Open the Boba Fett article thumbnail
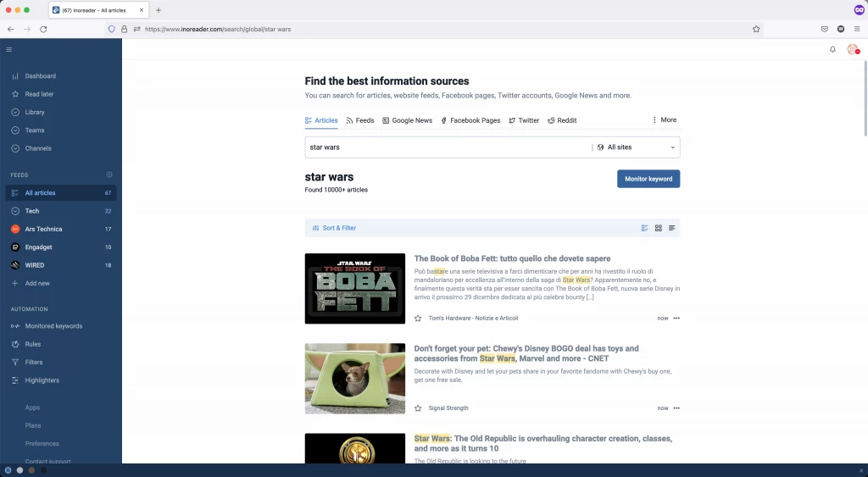The height and width of the screenshot is (477, 868). 355,288
